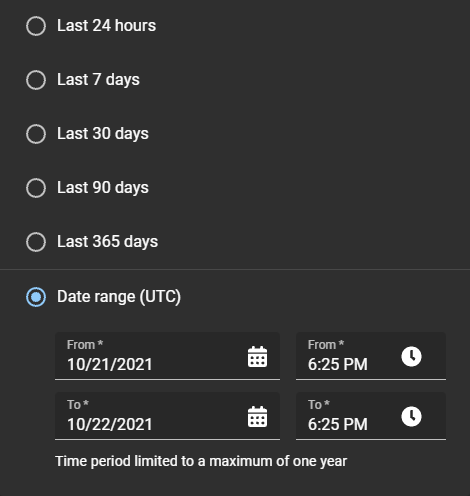Select the Last 24 hours radio button
Viewport: 470px width, 496px height.
(36, 26)
